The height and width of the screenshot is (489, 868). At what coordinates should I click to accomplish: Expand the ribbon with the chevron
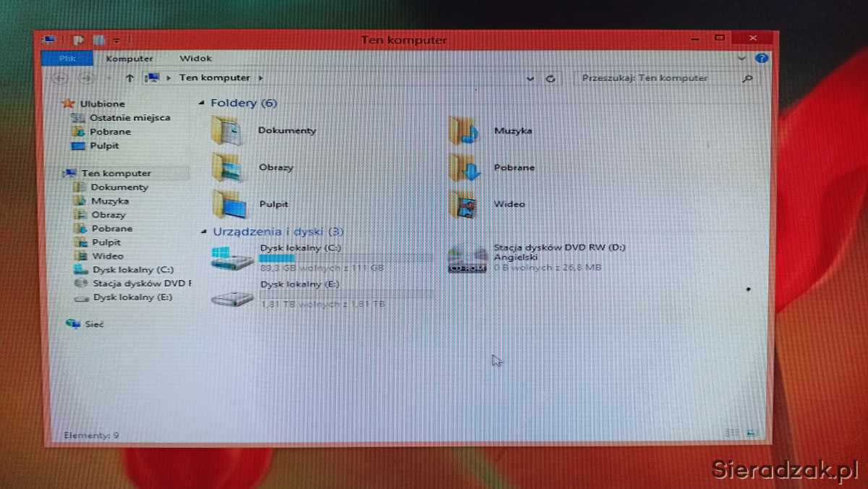741,58
